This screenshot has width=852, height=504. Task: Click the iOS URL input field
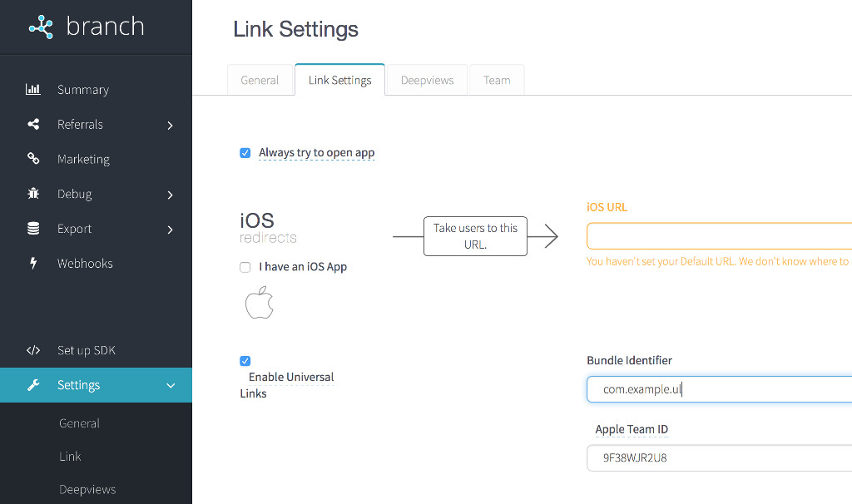click(719, 236)
